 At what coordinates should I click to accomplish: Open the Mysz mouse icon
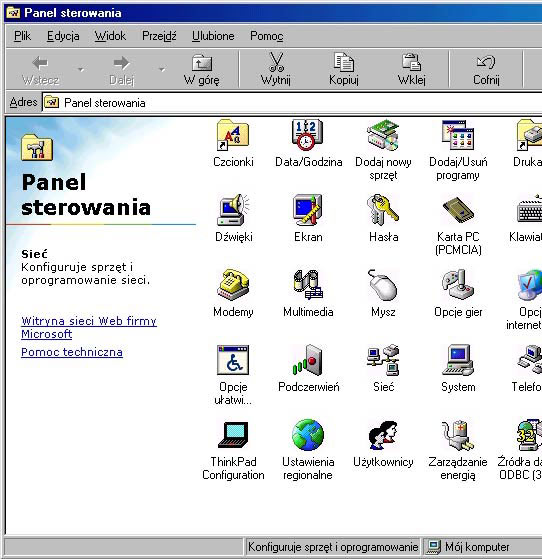[x=383, y=285]
